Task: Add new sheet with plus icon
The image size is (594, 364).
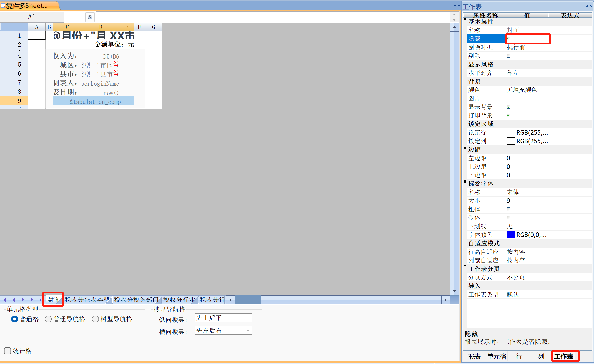Action: pos(40,300)
